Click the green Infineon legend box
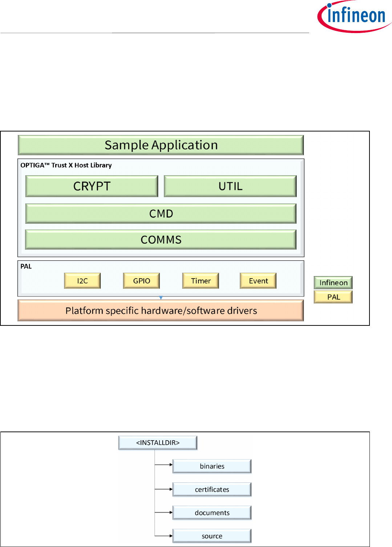The width and height of the screenshot is (392, 547). (x=333, y=283)
